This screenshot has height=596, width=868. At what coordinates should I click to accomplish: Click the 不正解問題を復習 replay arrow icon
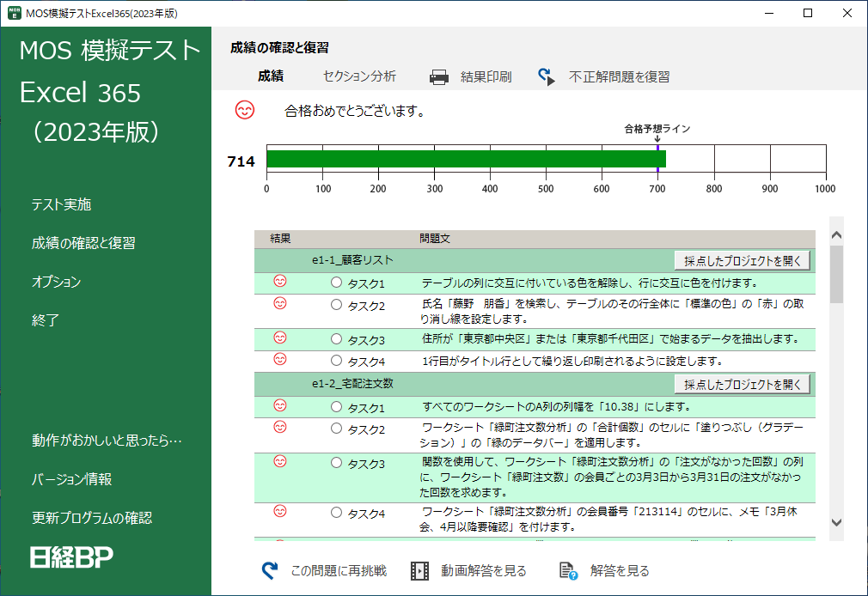coord(547,77)
